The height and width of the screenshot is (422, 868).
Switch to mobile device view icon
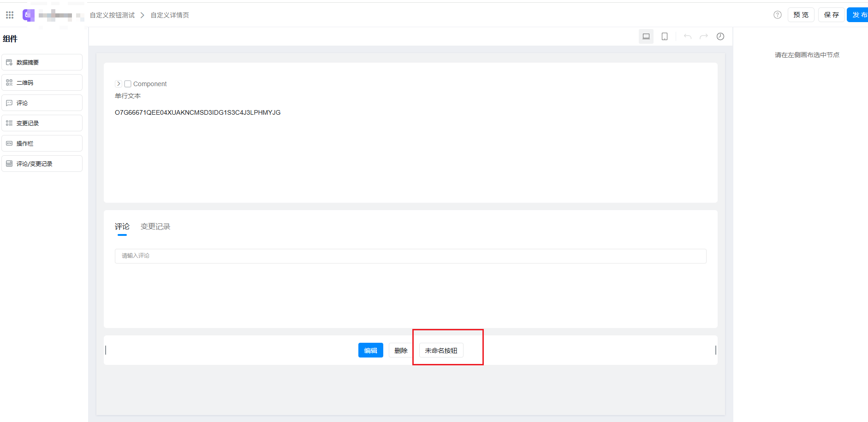665,36
